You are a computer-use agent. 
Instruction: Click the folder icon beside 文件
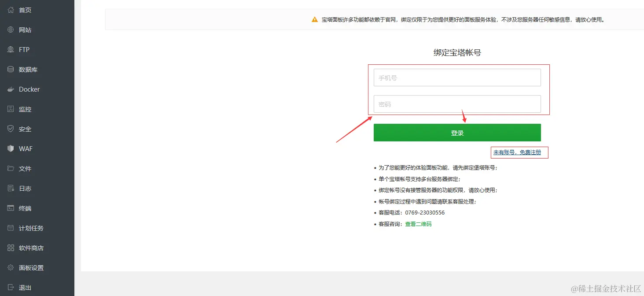tap(11, 168)
